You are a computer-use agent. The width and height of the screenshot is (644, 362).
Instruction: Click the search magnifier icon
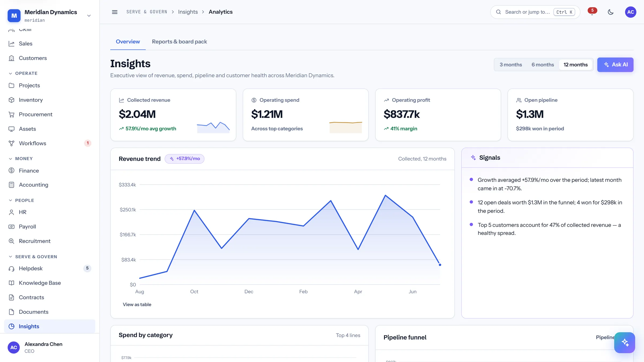click(499, 12)
